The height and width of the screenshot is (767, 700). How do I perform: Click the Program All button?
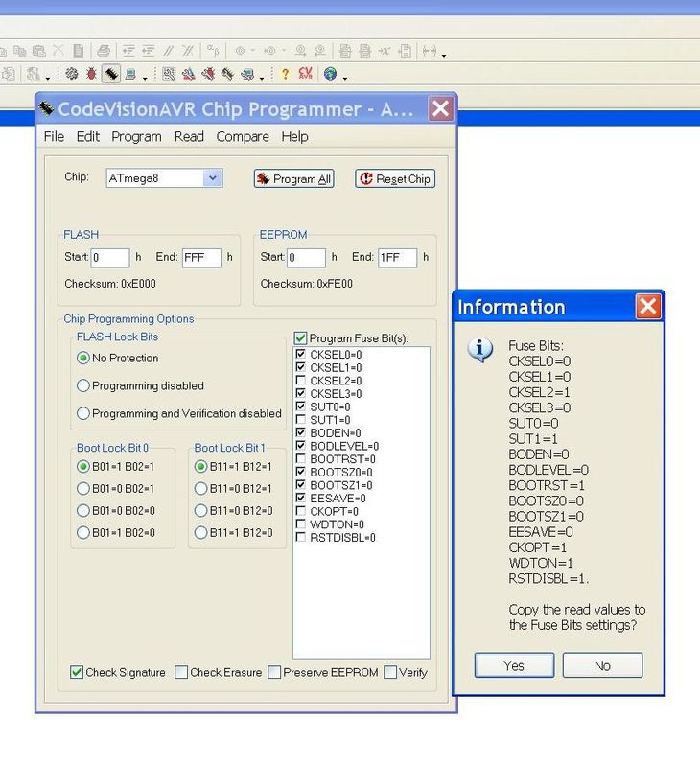(x=294, y=178)
